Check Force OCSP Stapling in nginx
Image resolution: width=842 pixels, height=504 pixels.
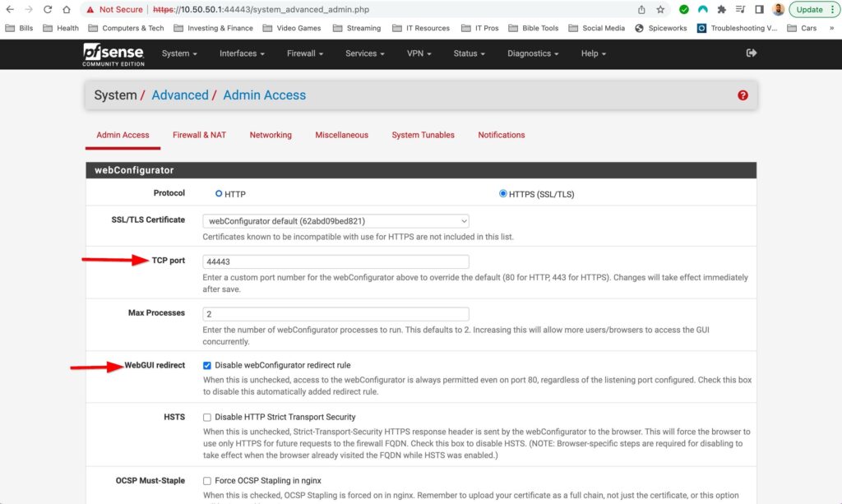point(206,481)
